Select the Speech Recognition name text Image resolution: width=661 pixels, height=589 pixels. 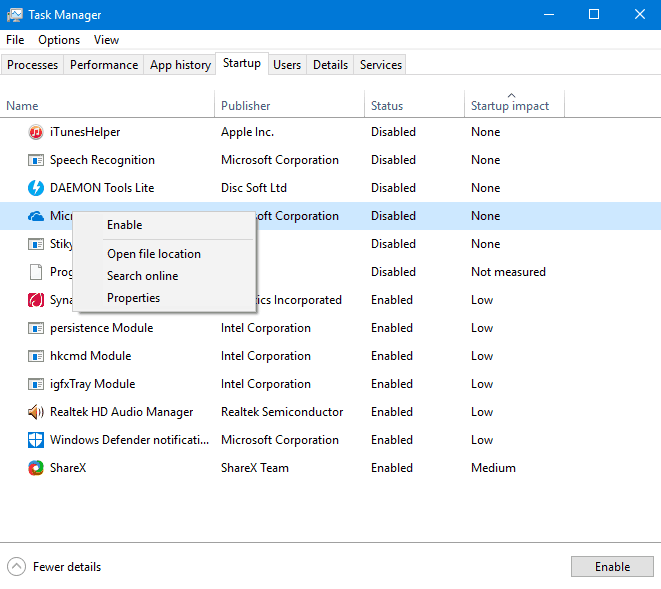point(102,160)
